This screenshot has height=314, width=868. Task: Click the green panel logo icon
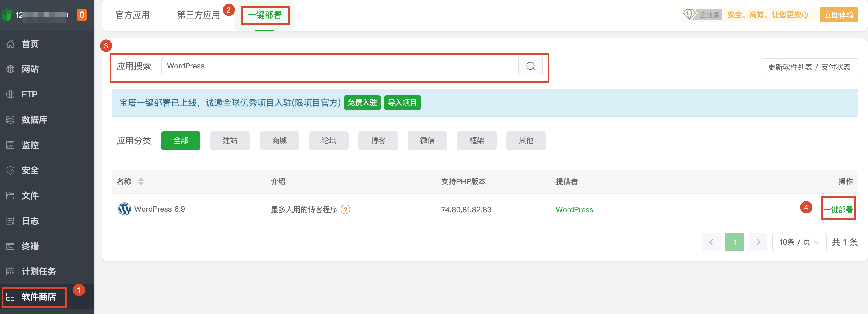point(7,15)
